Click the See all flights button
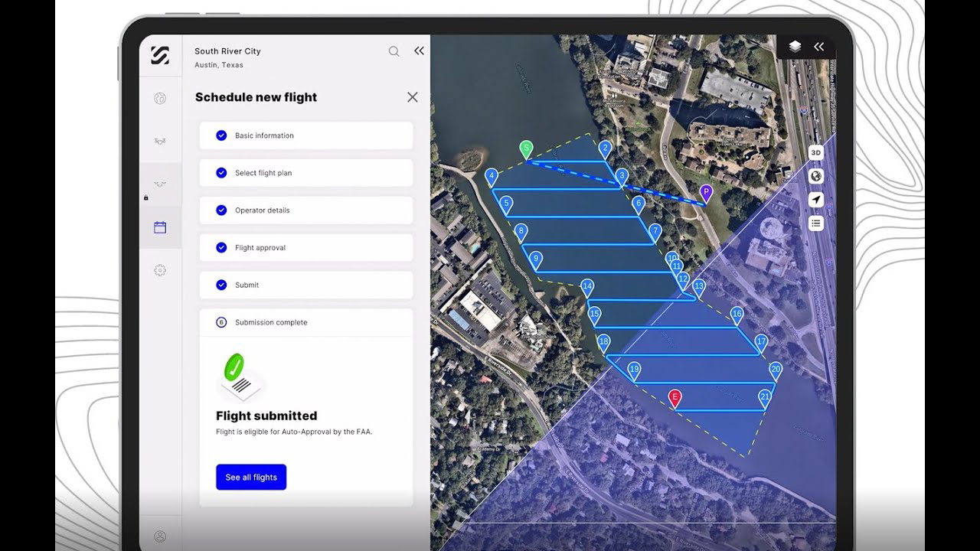The image size is (980, 551). point(251,477)
